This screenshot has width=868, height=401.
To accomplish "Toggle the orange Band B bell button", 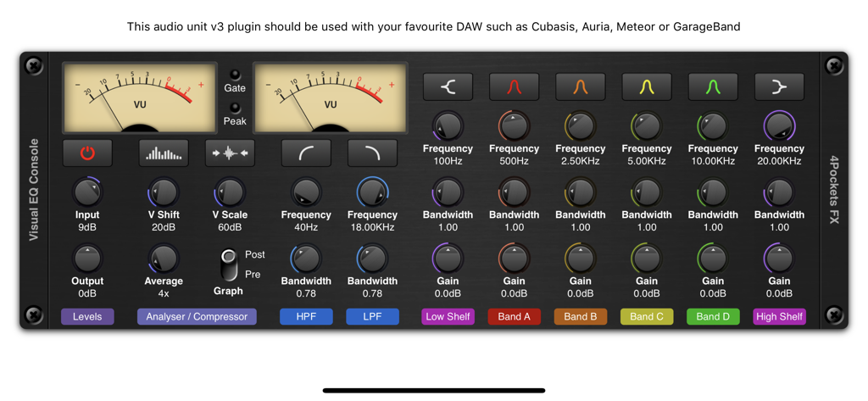I will pos(581,87).
